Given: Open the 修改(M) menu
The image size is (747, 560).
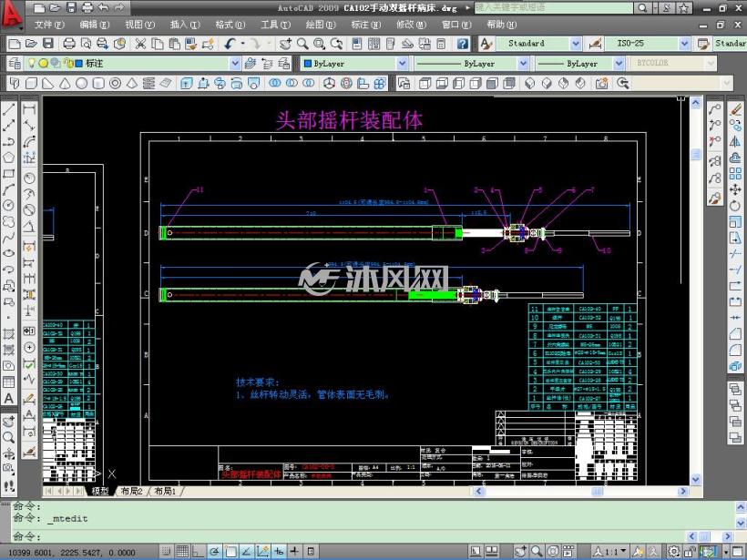Looking at the screenshot, I should 412,25.
